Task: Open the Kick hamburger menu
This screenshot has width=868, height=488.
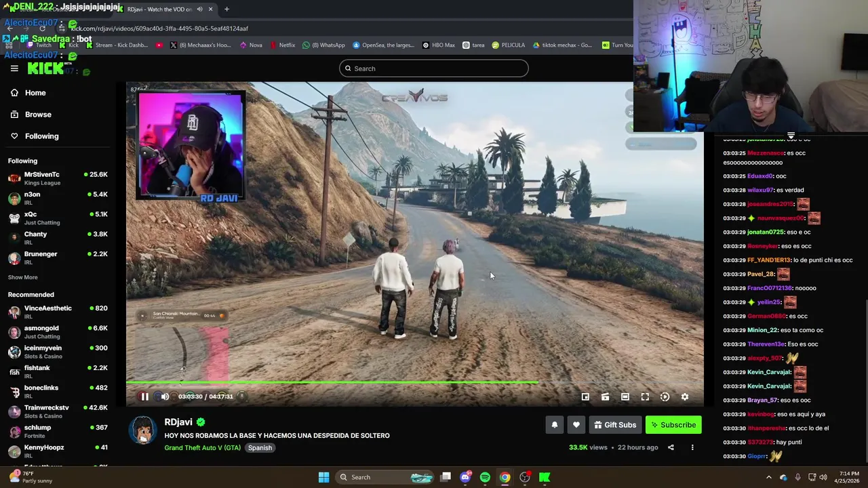Action: tap(14, 68)
